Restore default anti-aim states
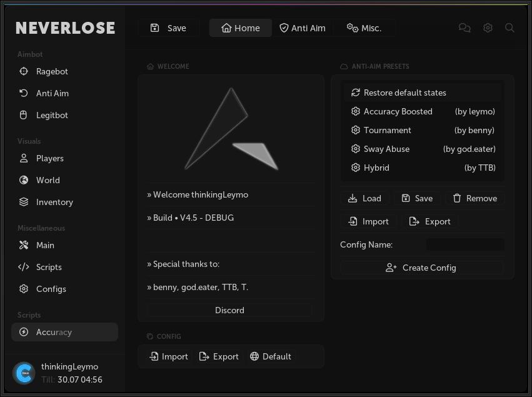Viewport: 532px width, 397px height. pos(404,92)
